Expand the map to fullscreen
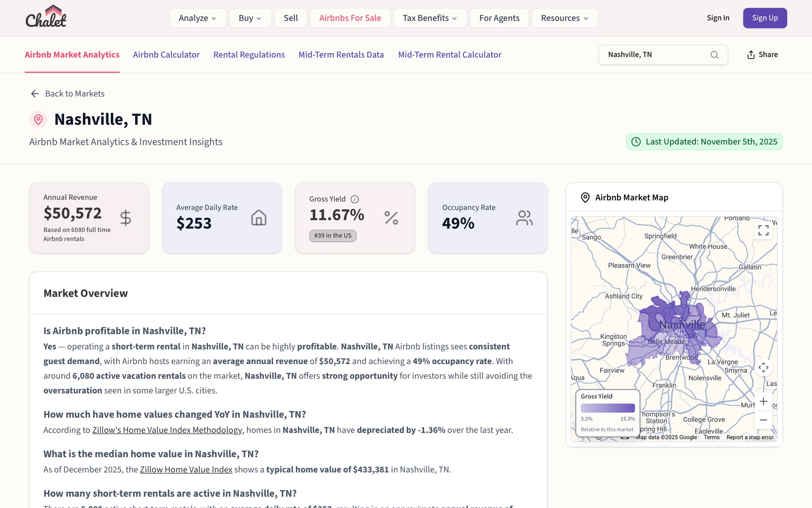Viewport: 812px width, 508px height. click(x=764, y=230)
